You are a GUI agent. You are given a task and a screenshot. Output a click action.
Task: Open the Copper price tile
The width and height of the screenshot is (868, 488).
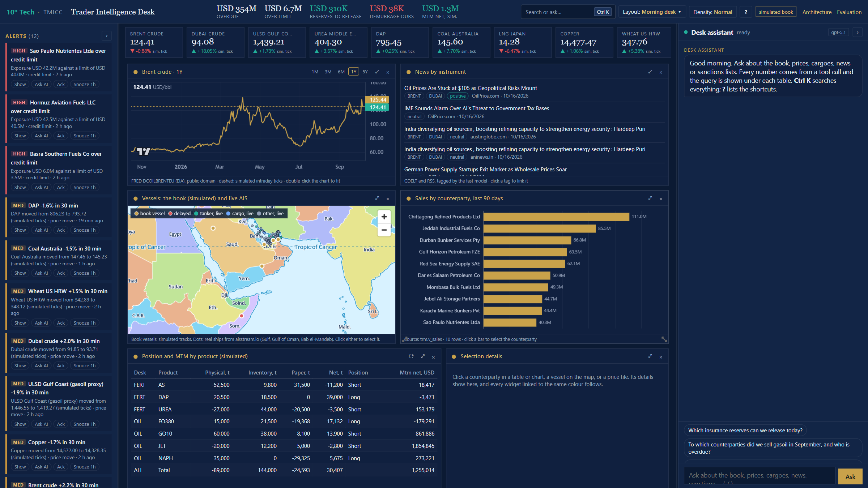[x=584, y=42]
